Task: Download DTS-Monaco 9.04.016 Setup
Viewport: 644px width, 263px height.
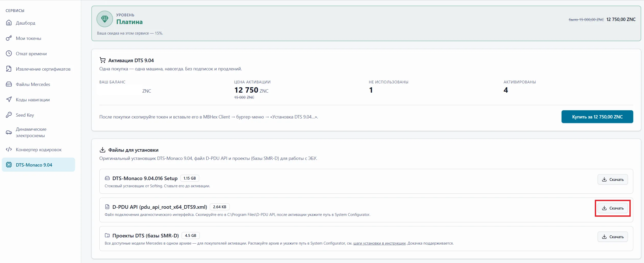Action: pos(613,179)
